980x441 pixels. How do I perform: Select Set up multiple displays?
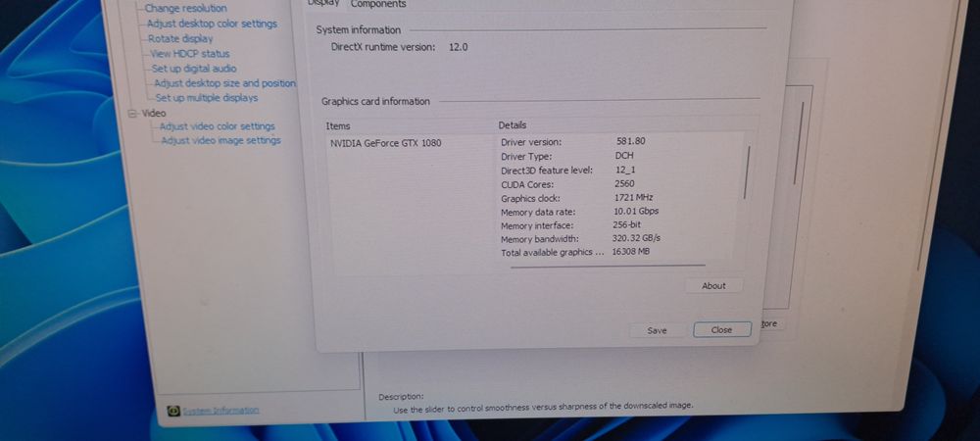pyautogui.click(x=206, y=98)
